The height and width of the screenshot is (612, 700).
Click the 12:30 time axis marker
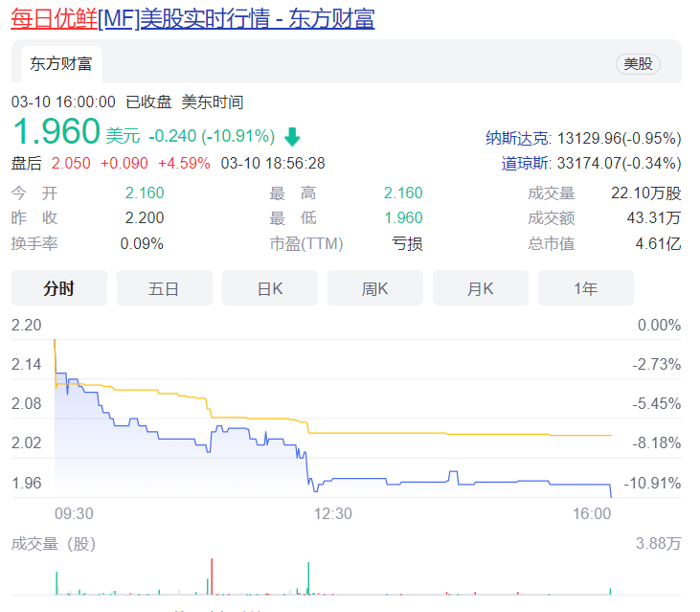pyautogui.click(x=333, y=514)
